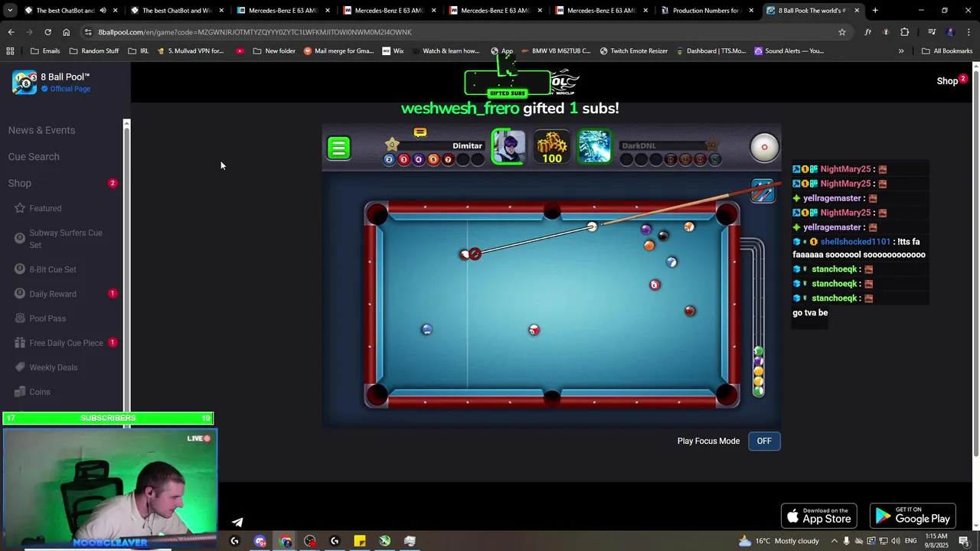
Task: Open the yellow sticky notes taskbar icon
Action: (359, 541)
